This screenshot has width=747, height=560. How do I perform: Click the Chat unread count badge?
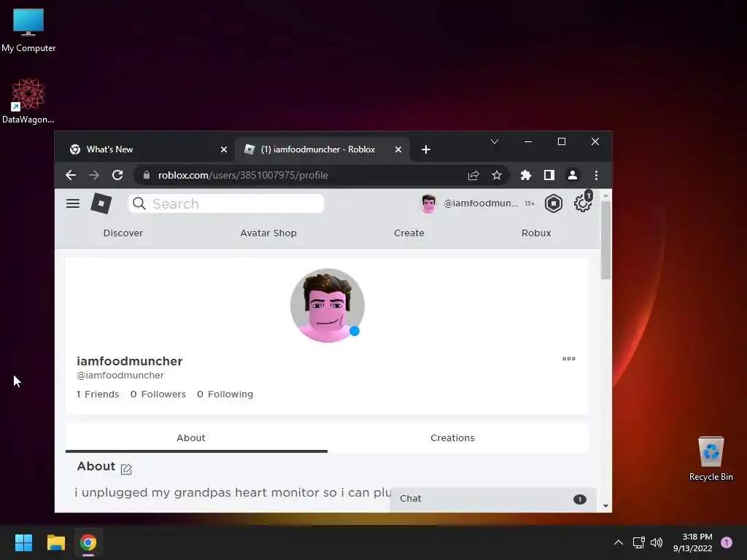click(579, 499)
